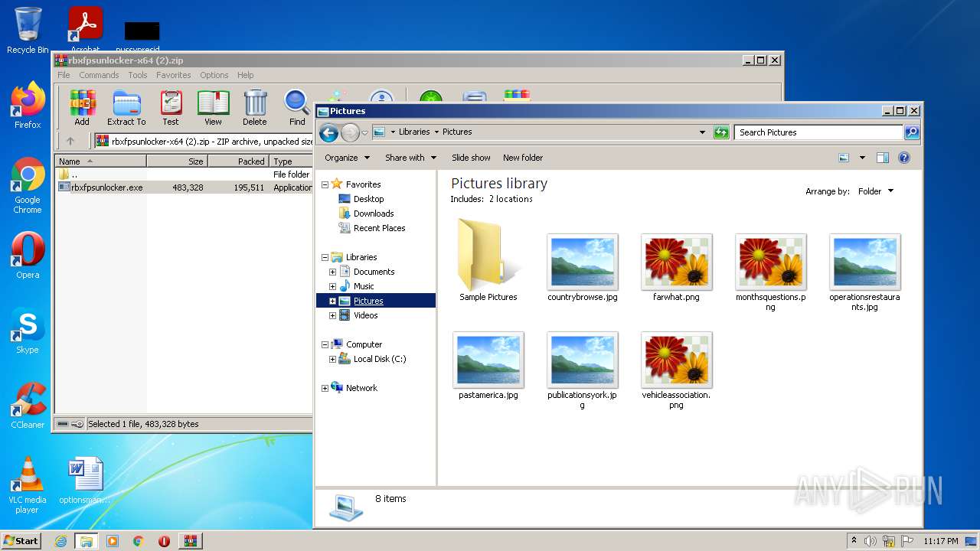Click Slide show button
This screenshot has width=980, height=551.
coord(471,158)
